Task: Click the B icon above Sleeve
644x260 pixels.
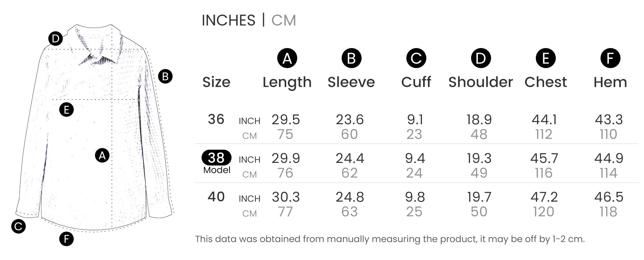Action: [351, 58]
